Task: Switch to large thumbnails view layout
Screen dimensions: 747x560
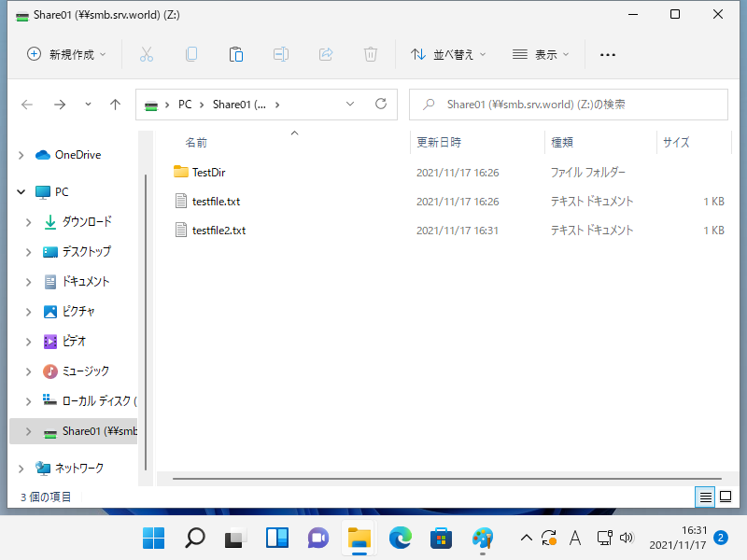Action: coord(726,497)
